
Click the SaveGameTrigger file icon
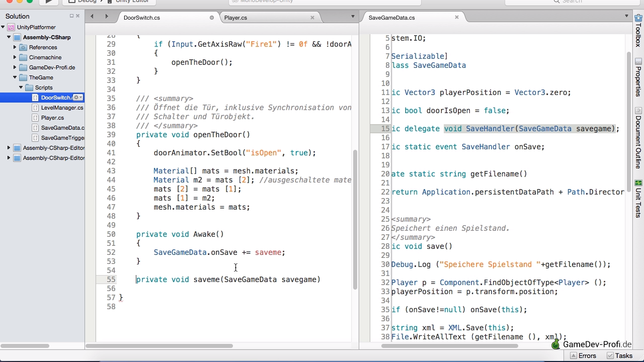(35, 138)
